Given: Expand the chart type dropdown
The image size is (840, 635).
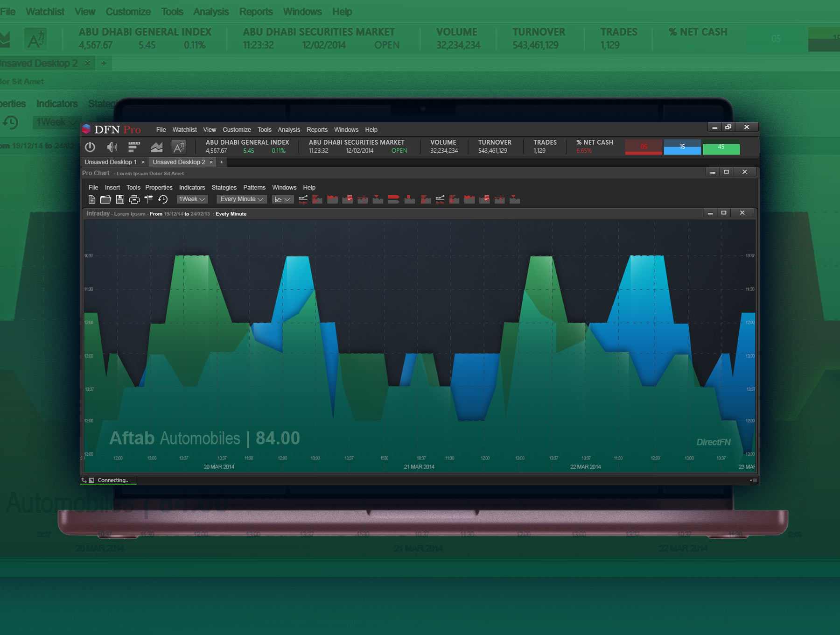Looking at the screenshot, I should tap(282, 199).
